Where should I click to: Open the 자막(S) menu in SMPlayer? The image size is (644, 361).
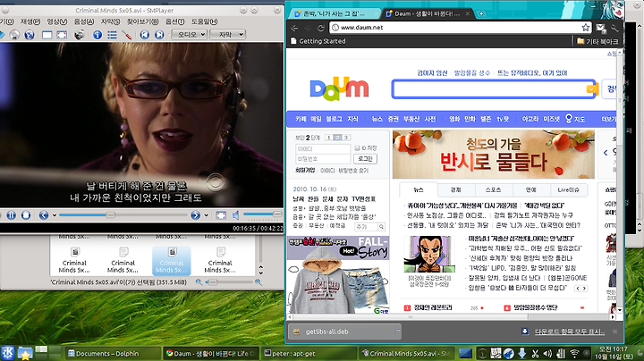click(111, 21)
